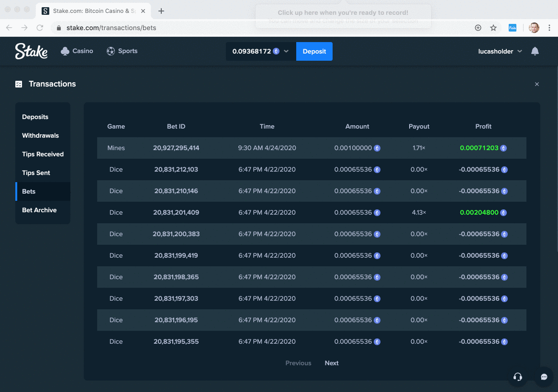Click the 0.00100000 bet amount
Viewport: 558px width, 392px height.
(353, 148)
